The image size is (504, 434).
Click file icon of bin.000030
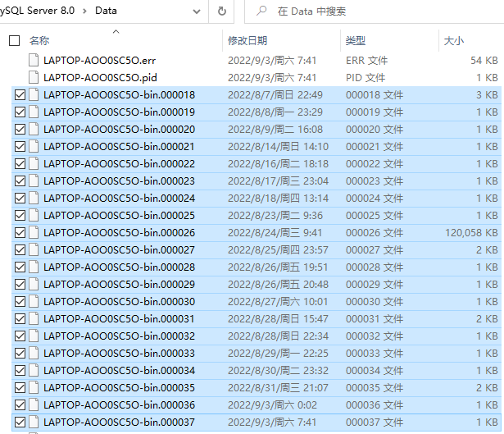pyautogui.click(x=34, y=301)
